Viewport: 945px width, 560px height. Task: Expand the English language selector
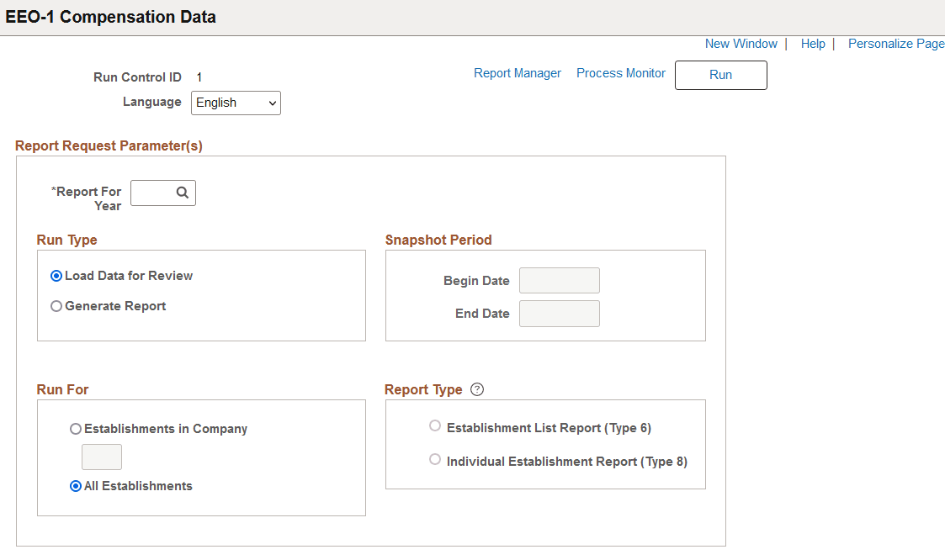tap(236, 103)
